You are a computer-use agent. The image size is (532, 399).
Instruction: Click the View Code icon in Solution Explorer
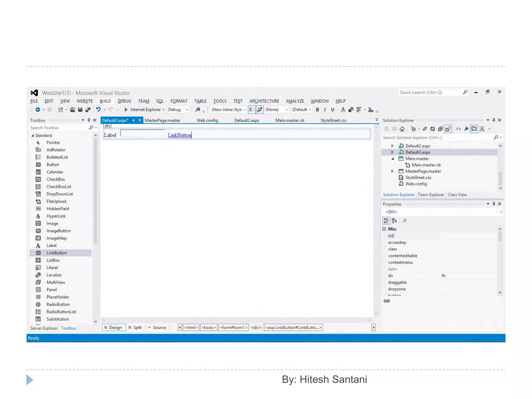coord(458,129)
